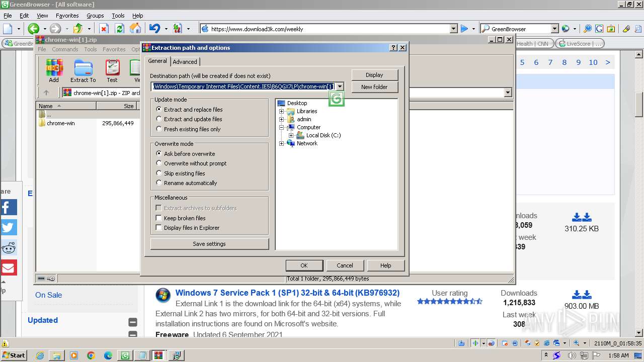This screenshot has height=362, width=644.
Task: Open the GreenBrowser search box dropdown
Action: (x=554, y=29)
